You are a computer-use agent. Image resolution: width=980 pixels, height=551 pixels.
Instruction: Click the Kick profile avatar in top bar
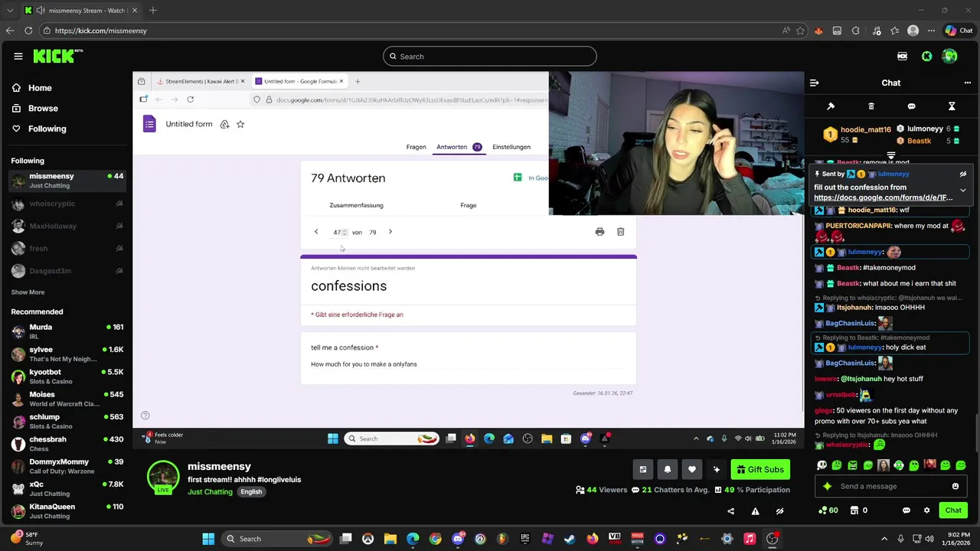click(949, 56)
